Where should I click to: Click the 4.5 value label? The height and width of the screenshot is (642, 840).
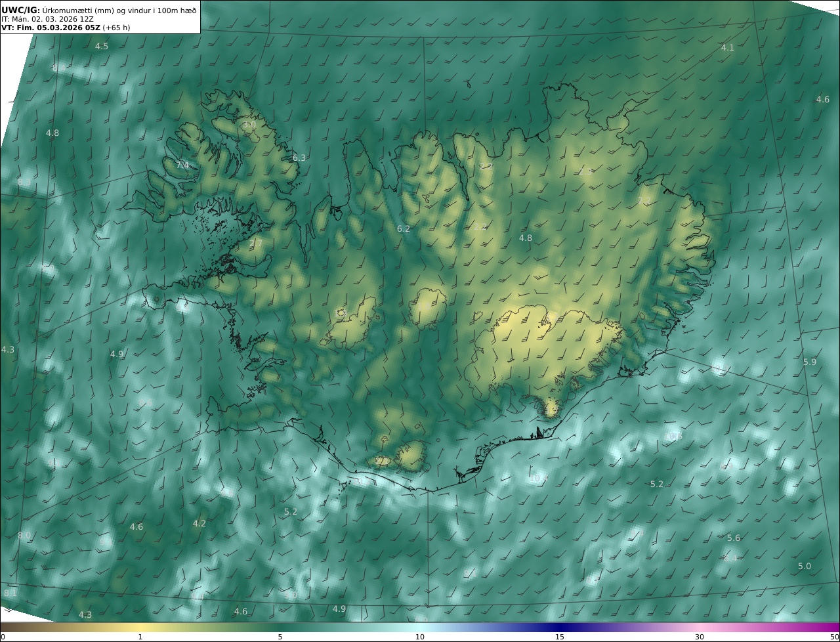pyautogui.click(x=102, y=46)
